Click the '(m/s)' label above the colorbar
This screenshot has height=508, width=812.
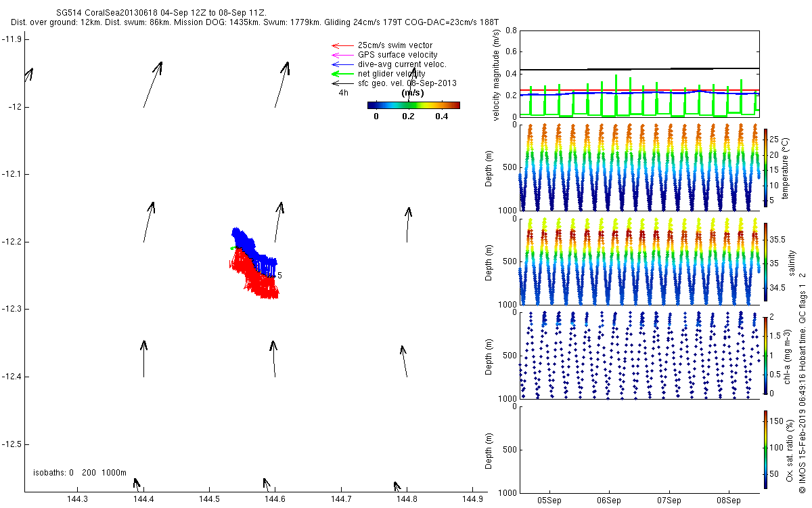click(413, 93)
